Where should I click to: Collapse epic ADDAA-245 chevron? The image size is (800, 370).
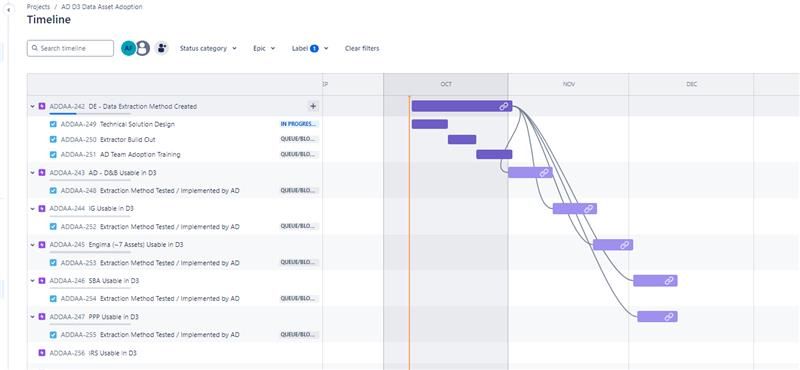point(33,245)
